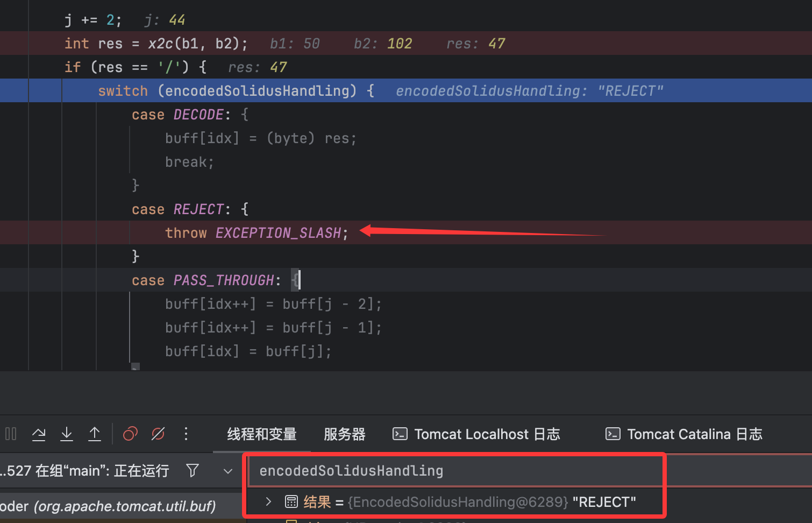Click the x2c method call in code

161,44
